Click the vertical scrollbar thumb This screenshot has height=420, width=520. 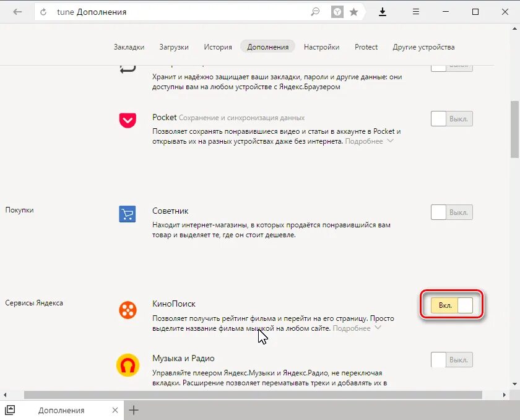(x=514, y=129)
